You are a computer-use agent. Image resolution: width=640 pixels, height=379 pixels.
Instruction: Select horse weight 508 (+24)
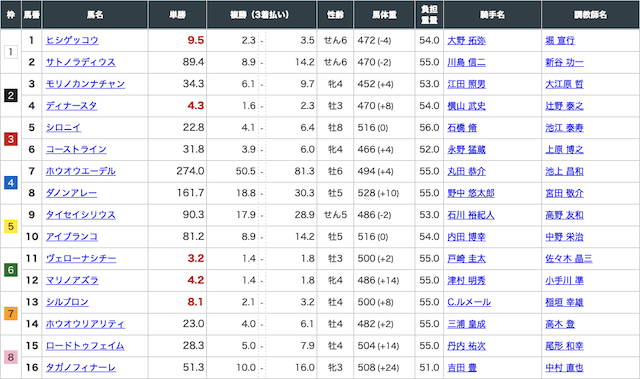click(378, 368)
